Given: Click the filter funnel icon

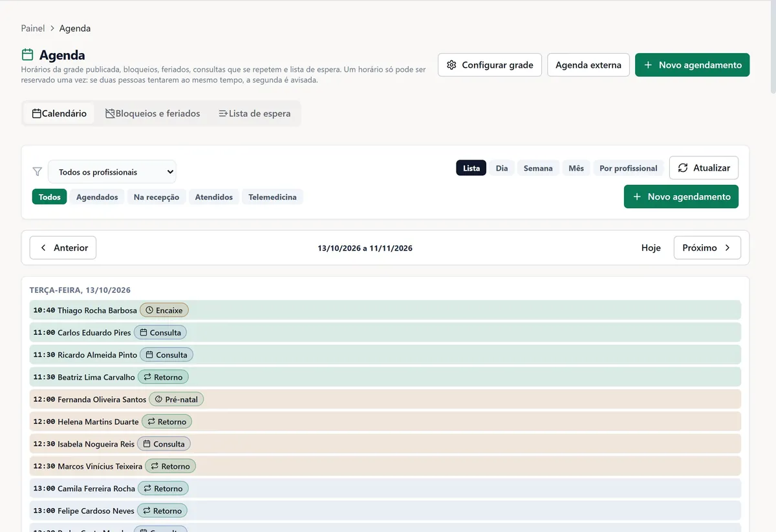Looking at the screenshot, I should click(x=38, y=172).
